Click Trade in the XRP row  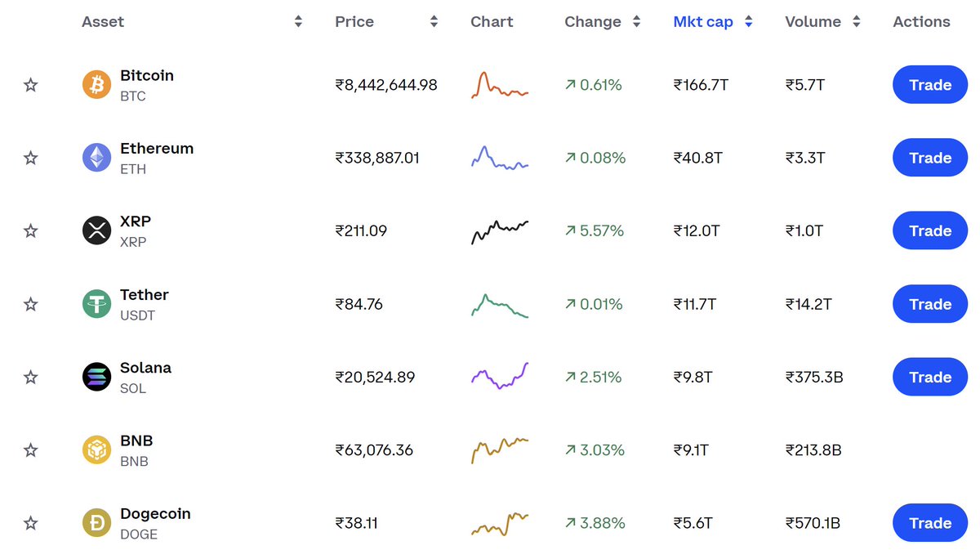click(x=930, y=231)
